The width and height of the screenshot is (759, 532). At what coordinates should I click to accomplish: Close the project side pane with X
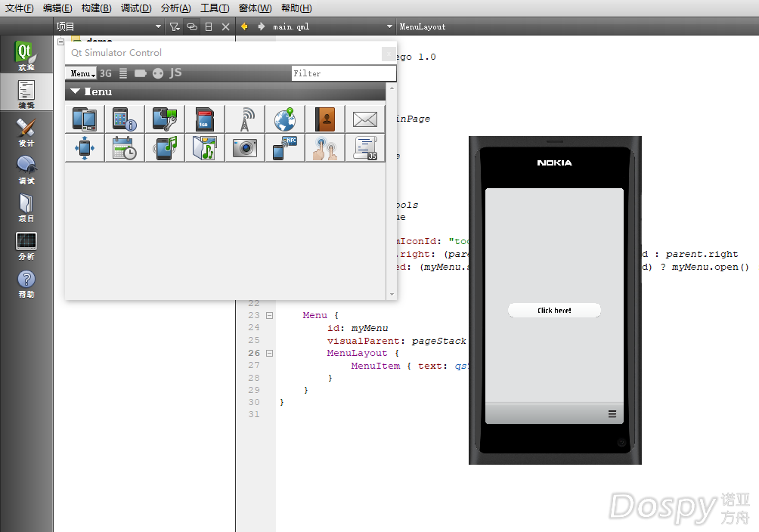pyautogui.click(x=225, y=26)
